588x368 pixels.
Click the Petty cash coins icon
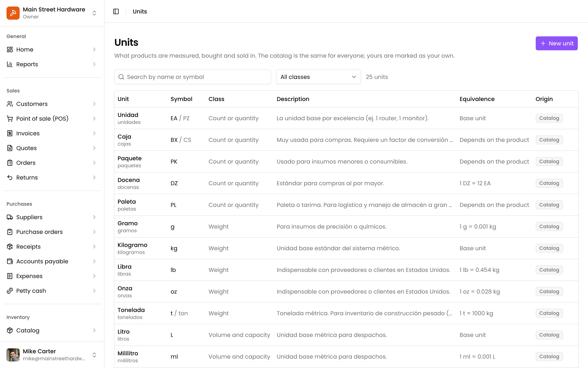tap(10, 291)
